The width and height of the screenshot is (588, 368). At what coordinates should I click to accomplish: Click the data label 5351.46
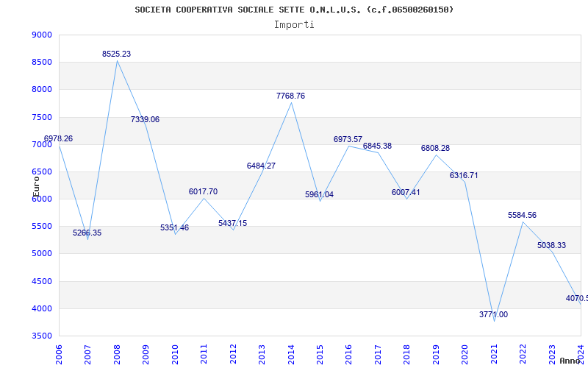pos(175,227)
